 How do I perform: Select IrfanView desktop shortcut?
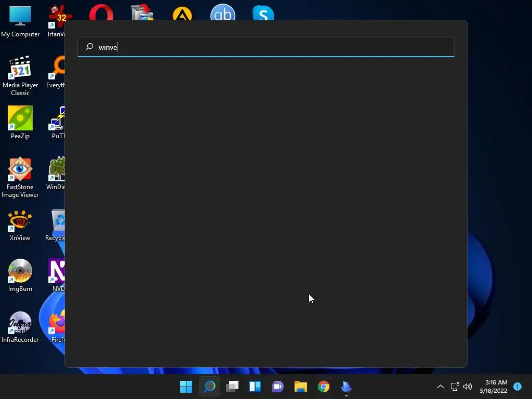click(57, 21)
